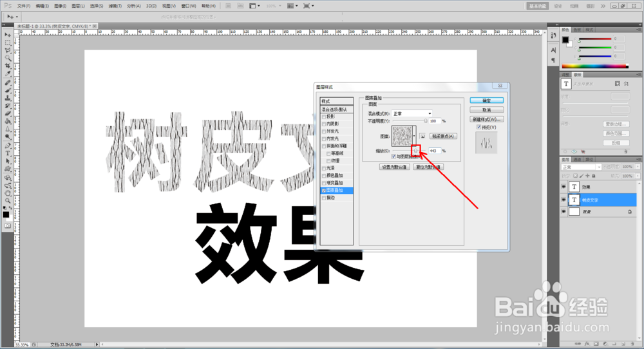Image resolution: width=644 pixels, height=349 pixels.
Task: Click the lock position icon in Layers panel
Action: pyautogui.click(x=587, y=176)
